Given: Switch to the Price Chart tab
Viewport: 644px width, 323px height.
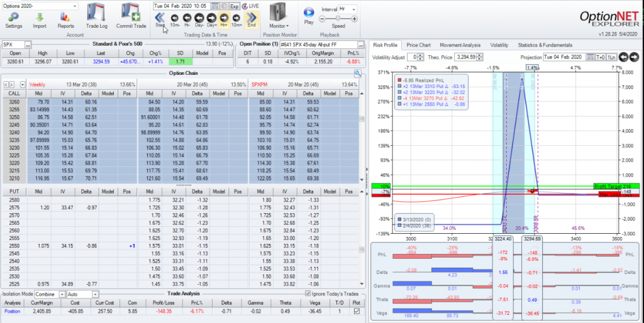Looking at the screenshot, I should pos(418,45).
